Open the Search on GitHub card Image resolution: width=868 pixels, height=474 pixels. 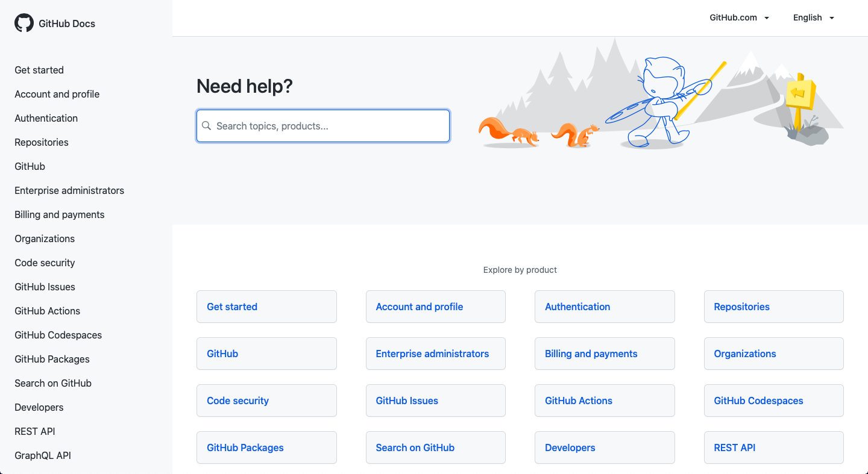(436, 447)
